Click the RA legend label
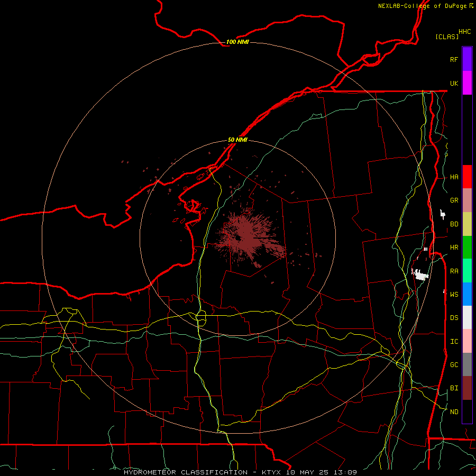 [454, 271]
